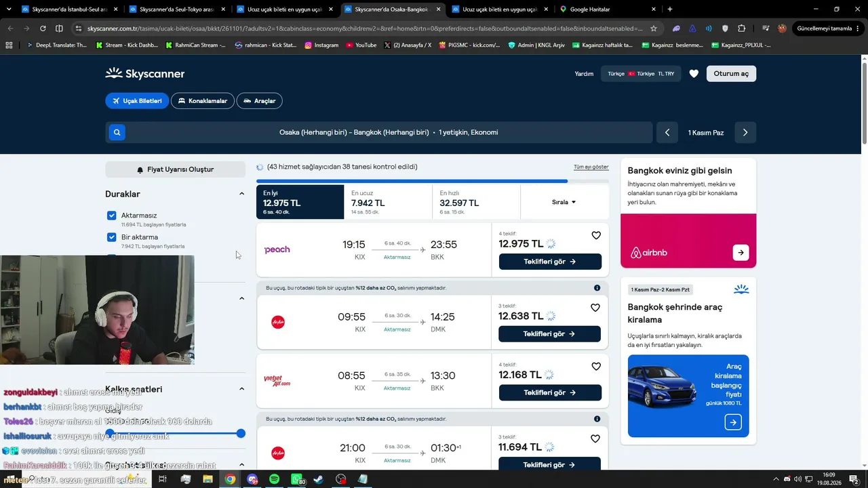Collapse the Duraklar filter section
868x488 pixels.
pos(241,194)
